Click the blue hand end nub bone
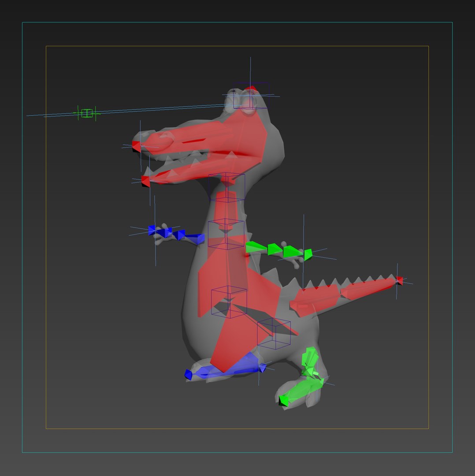The width and height of the screenshot is (475, 476). click(152, 230)
